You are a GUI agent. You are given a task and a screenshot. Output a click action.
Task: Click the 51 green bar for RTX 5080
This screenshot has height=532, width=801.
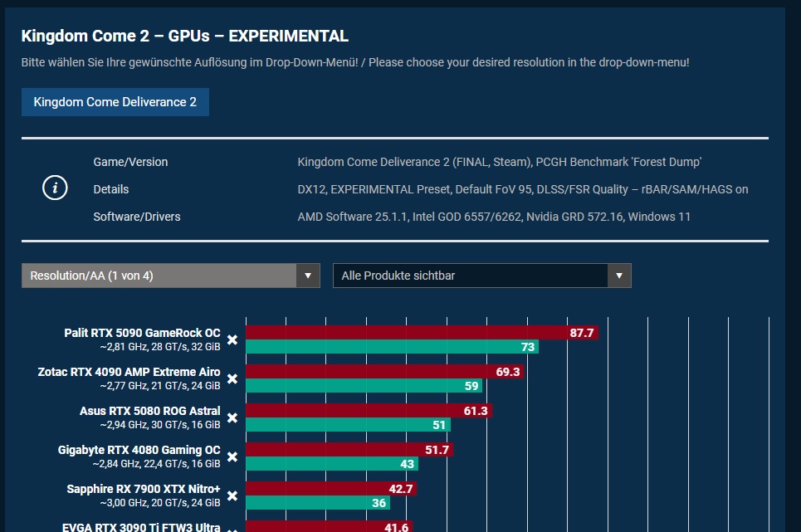coord(348,425)
